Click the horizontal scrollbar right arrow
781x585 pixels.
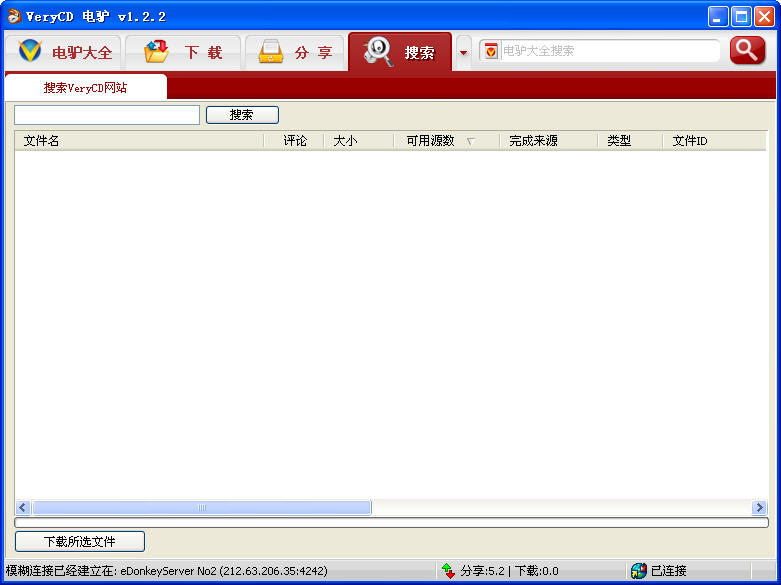(759, 508)
